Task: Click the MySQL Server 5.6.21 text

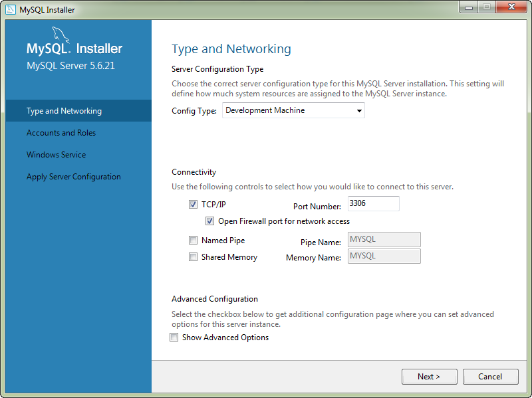Action: 70,66
